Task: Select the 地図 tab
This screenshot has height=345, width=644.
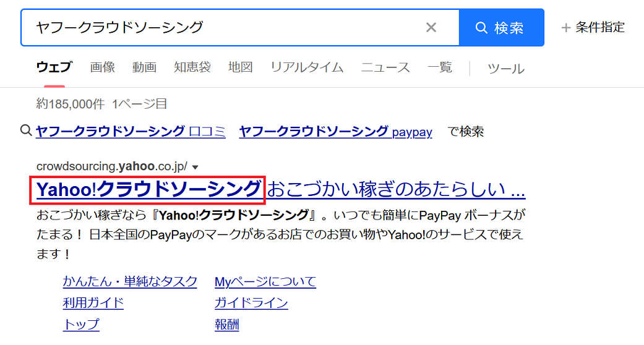Action: [x=240, y=67]
